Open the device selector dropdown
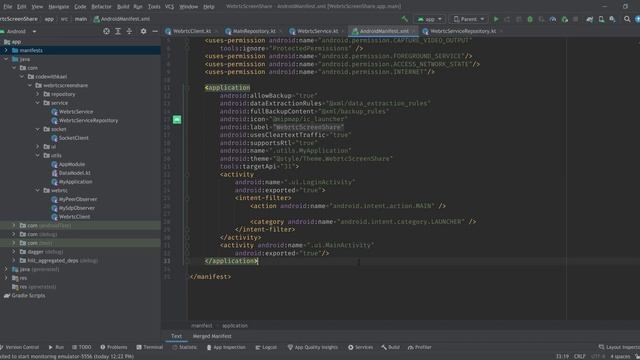The height and width of the screenshot is (360, 640). 469,19
